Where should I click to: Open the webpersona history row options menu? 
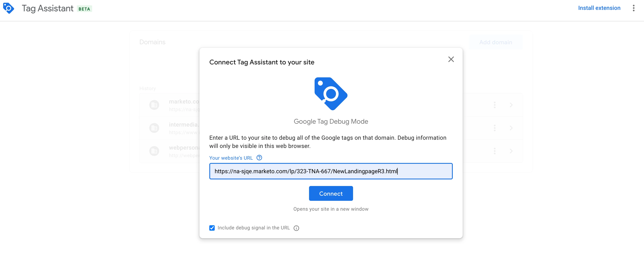(495, 151)
